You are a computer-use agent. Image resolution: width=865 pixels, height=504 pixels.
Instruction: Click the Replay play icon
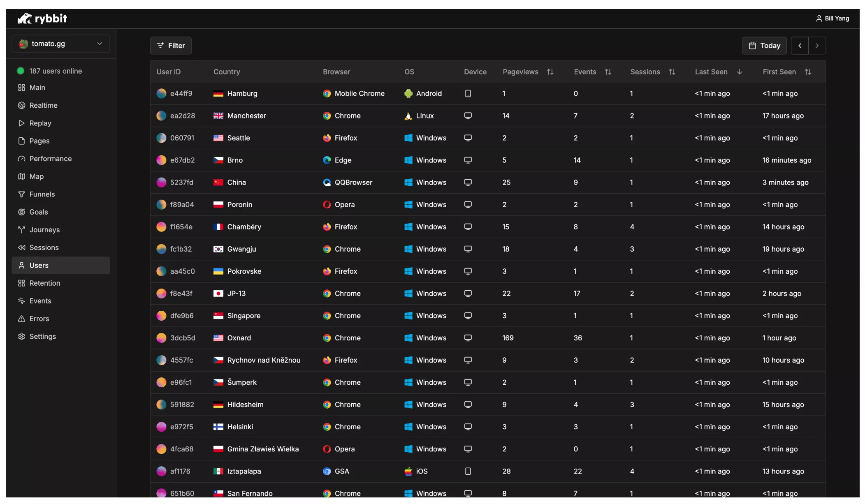tap(21, 123)
